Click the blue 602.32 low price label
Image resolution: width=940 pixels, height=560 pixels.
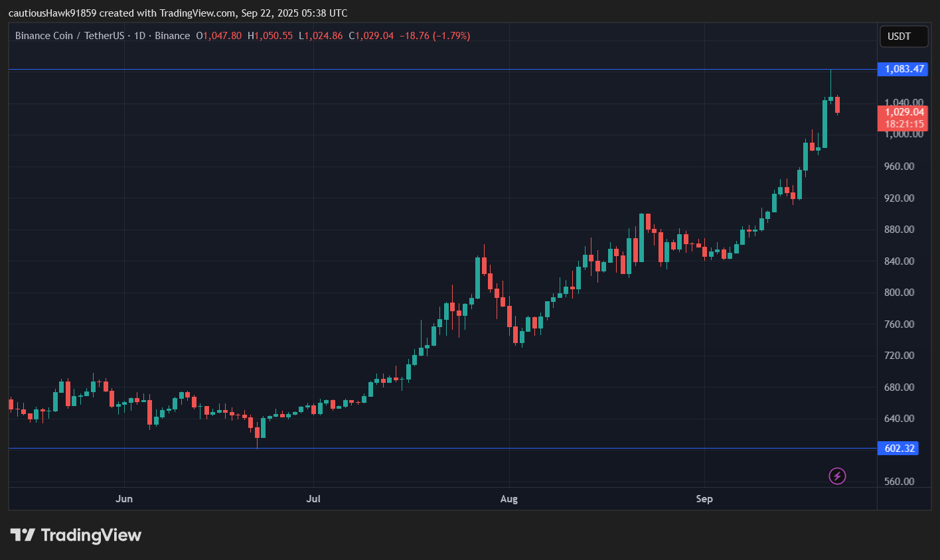pos(898,449)
